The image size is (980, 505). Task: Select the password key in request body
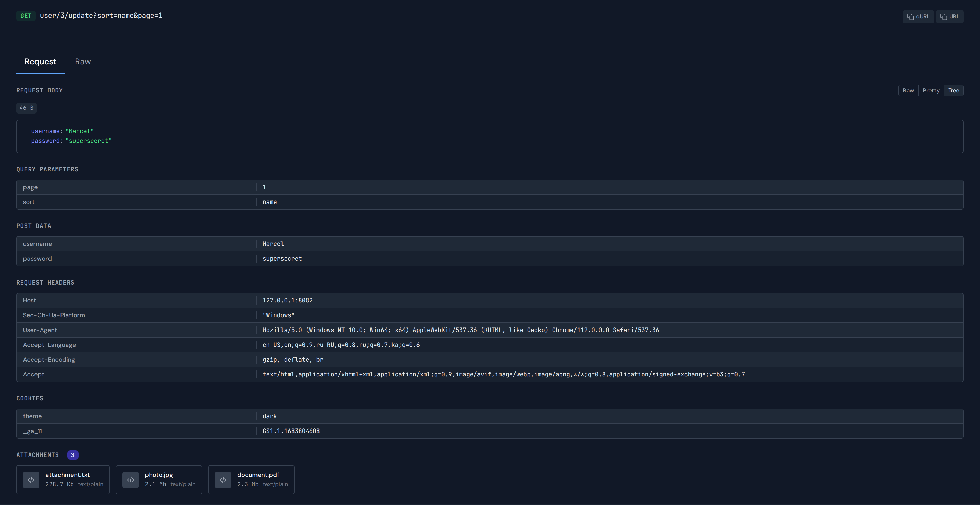tap(45, 141)
